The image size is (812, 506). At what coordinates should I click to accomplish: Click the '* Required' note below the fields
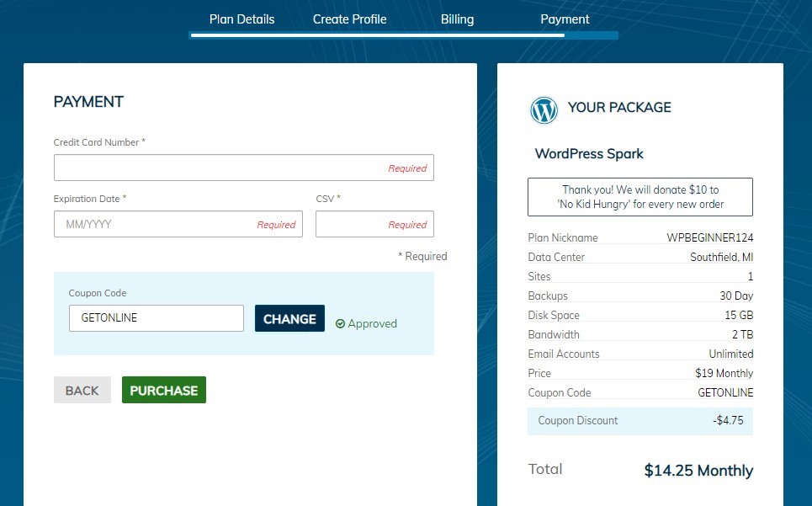coord(422,256)
